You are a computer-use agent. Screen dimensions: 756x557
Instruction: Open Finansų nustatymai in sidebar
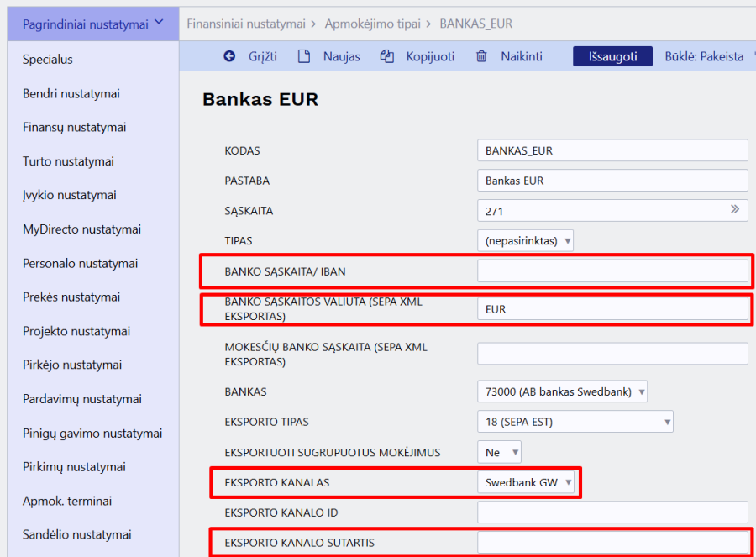pos(74,127)
